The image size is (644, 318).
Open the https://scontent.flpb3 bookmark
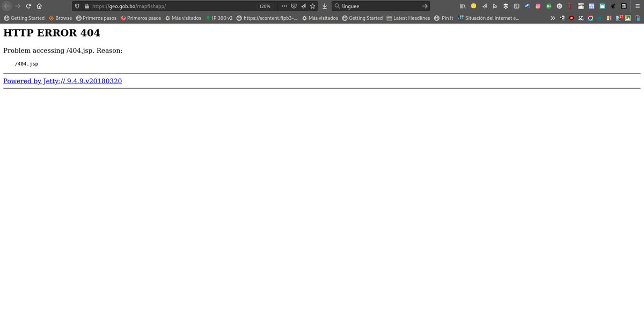(267, 18)
